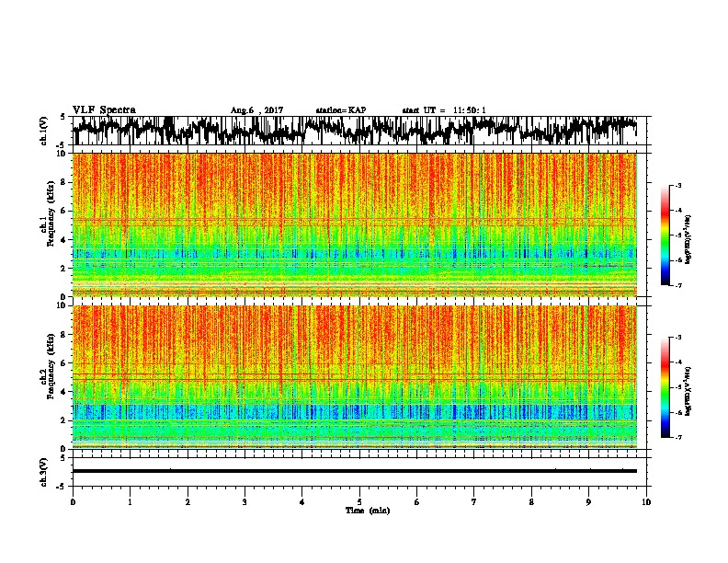
Task: Click the ch.2 spectrogram panel
Action: coord(355,377)
